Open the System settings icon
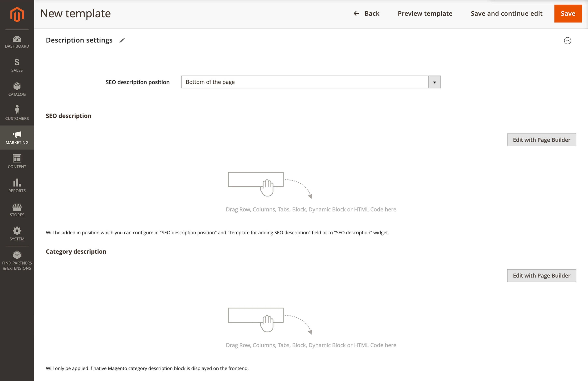588x381 pixels. (x=17, y=233)
